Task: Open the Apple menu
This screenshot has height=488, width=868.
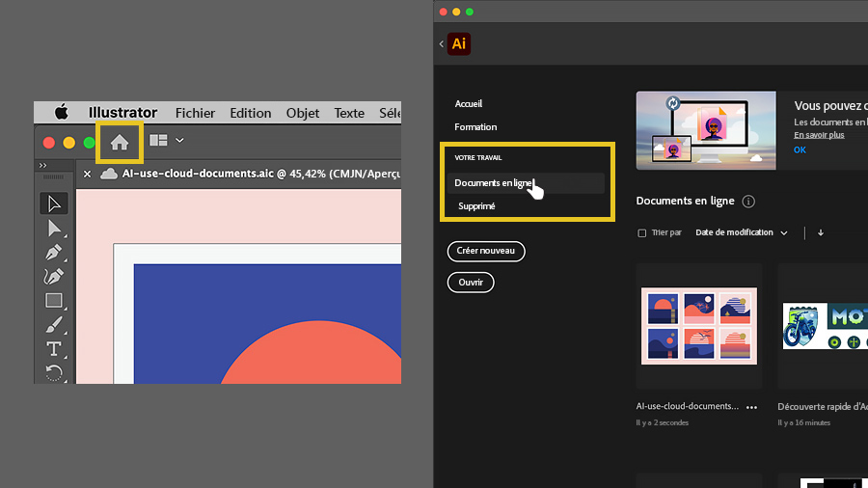Action: pyautogui.click(x=61, y=112)
